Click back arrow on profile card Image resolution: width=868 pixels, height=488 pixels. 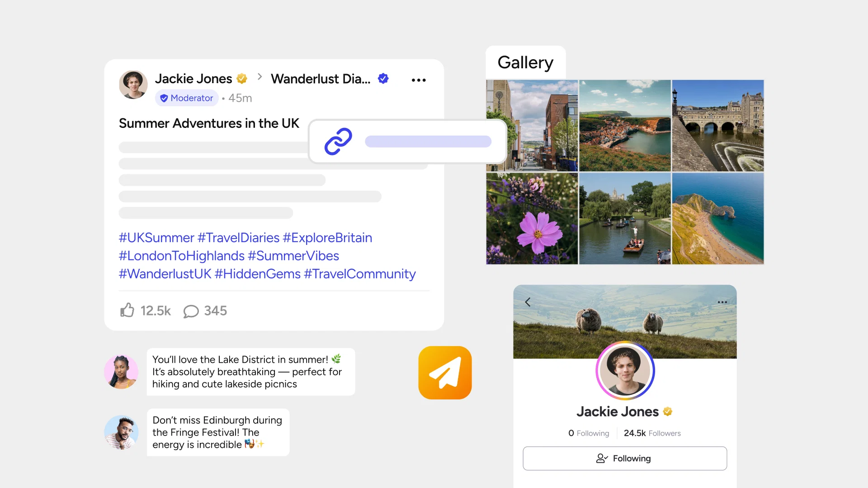[x=528, y=302]
